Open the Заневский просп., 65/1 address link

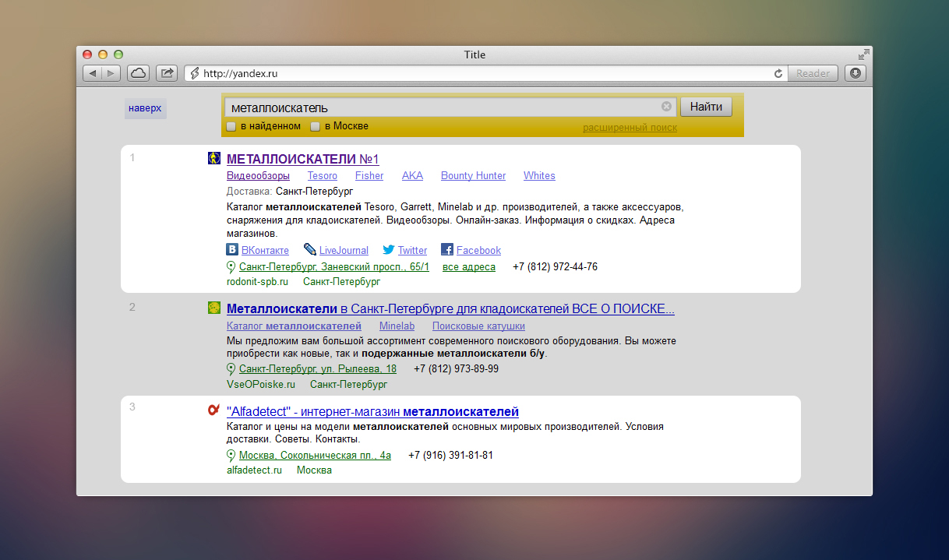pos(334,267)
